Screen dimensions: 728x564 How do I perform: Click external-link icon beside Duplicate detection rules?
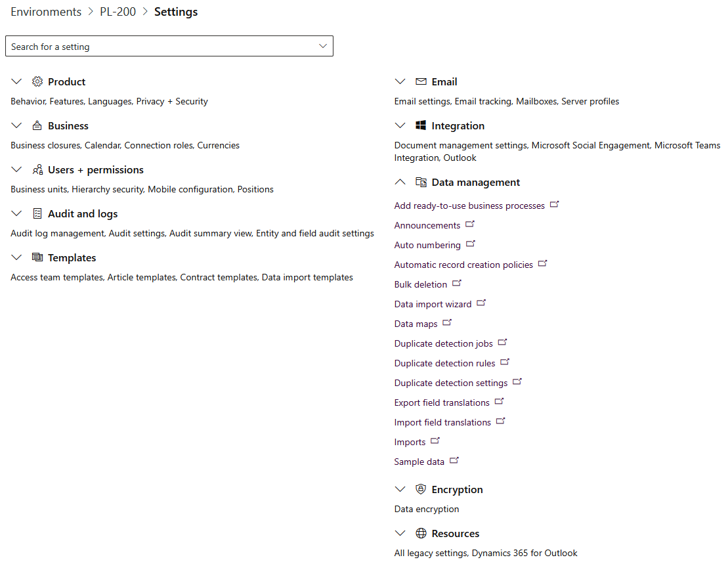[505, 362]
